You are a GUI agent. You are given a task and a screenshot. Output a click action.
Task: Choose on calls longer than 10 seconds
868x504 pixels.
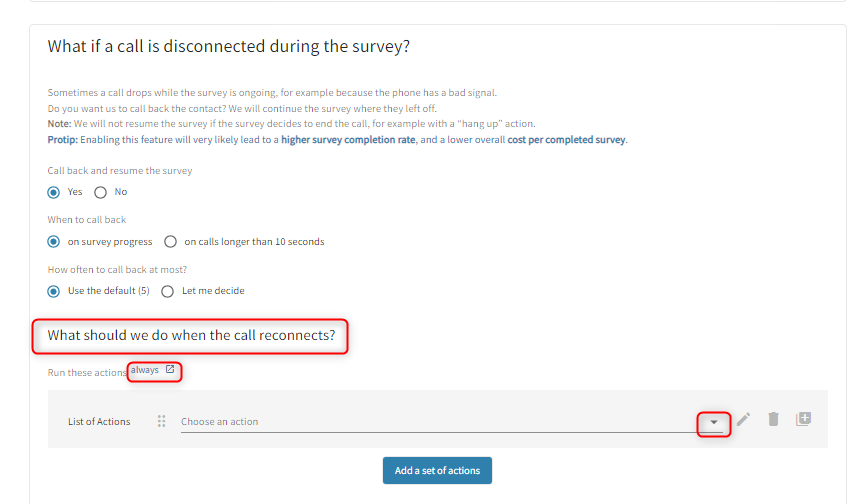pyautogui.click(x=170, y=241)
